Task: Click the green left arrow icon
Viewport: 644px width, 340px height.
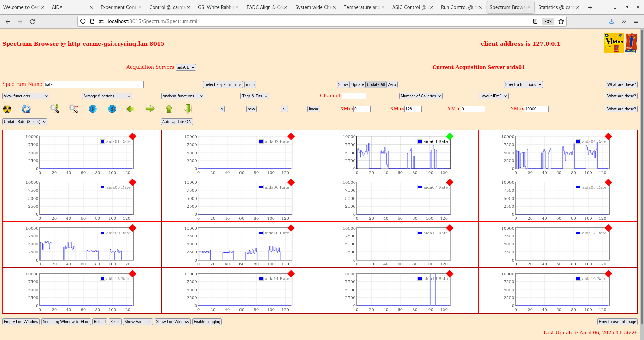Action: 131,109
